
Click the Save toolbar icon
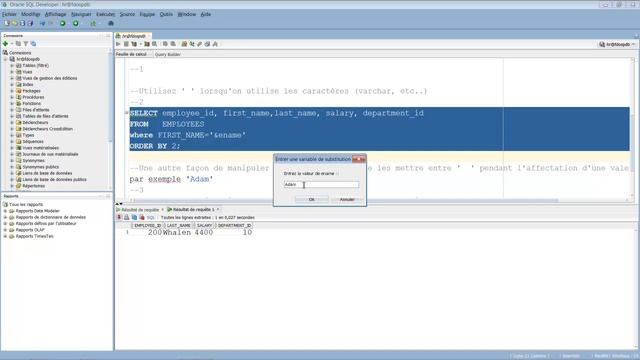click(22, 24)
